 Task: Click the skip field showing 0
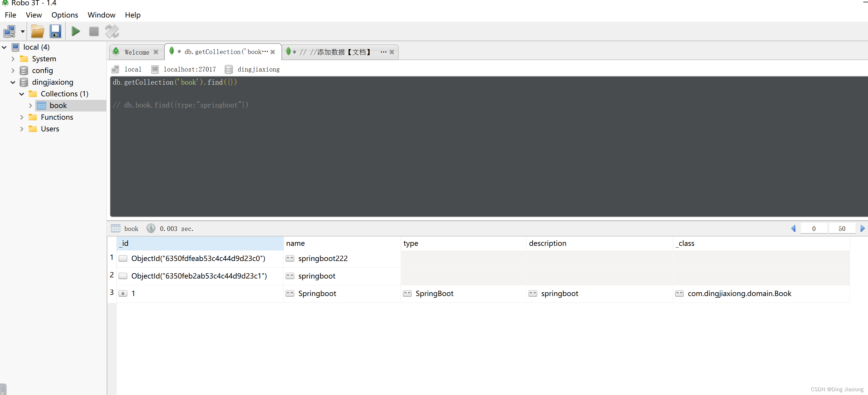(814, 229)
